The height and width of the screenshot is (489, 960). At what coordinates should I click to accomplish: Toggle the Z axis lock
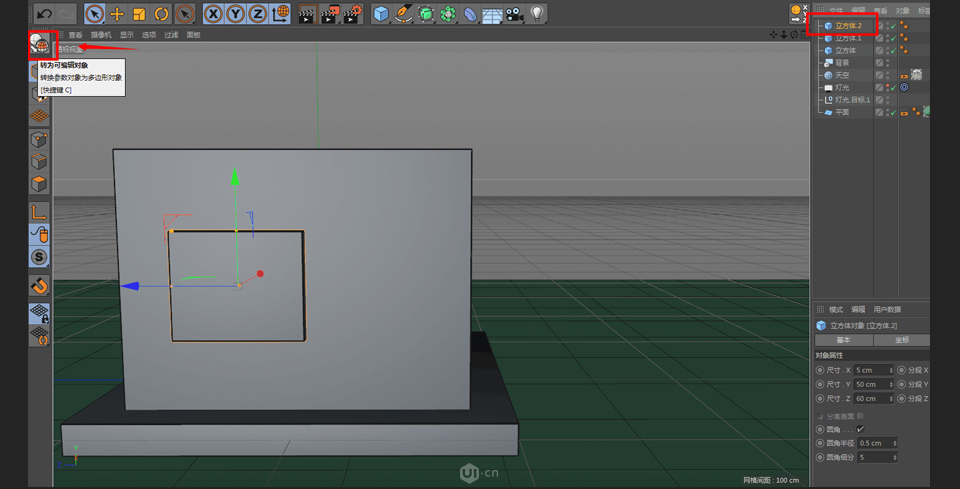[x=257, y=14]
